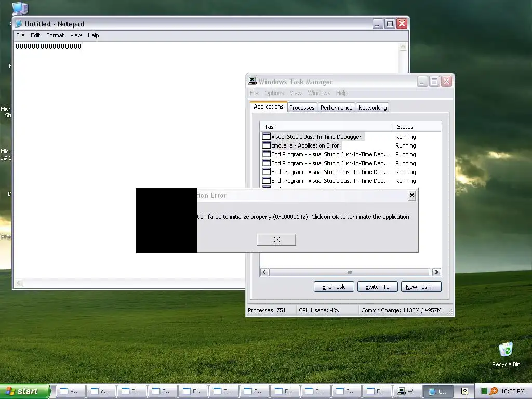Maximize the Notepad window

(390, 24)
